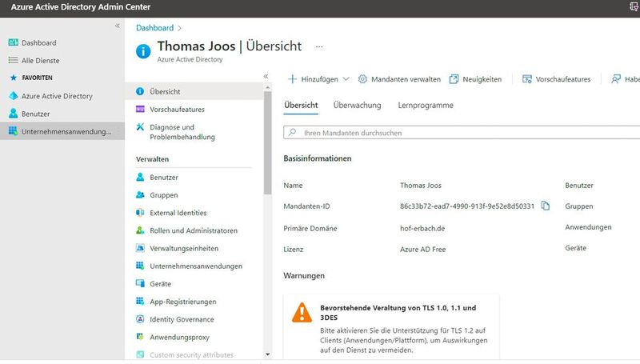This screenshot has height=364, width=640.
Task: Click the TLS warning triangle icon
Action: click(302, 313)
